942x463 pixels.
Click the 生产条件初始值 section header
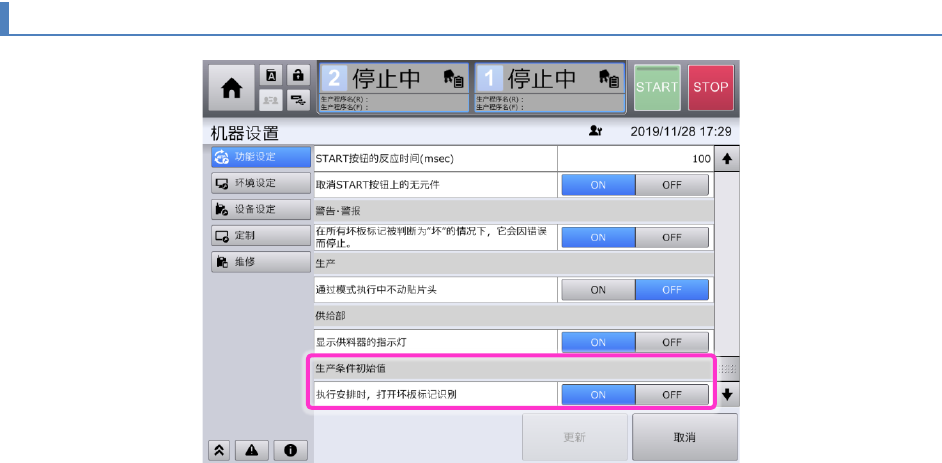tap(514, 369)
